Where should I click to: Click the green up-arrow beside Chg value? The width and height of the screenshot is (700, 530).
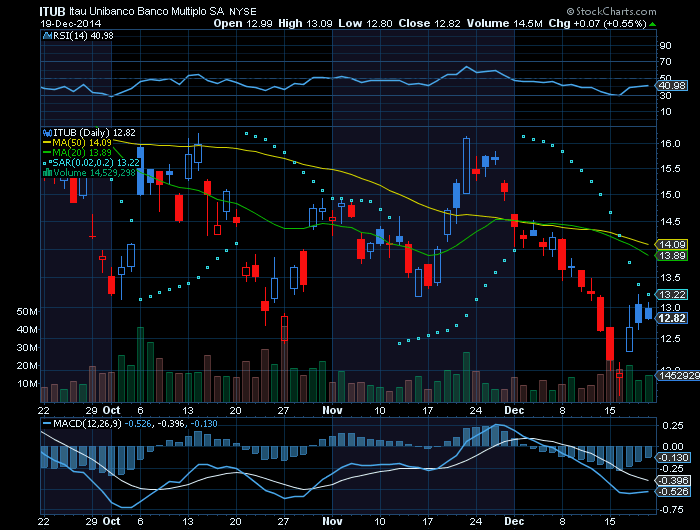(x=653, y=24)
